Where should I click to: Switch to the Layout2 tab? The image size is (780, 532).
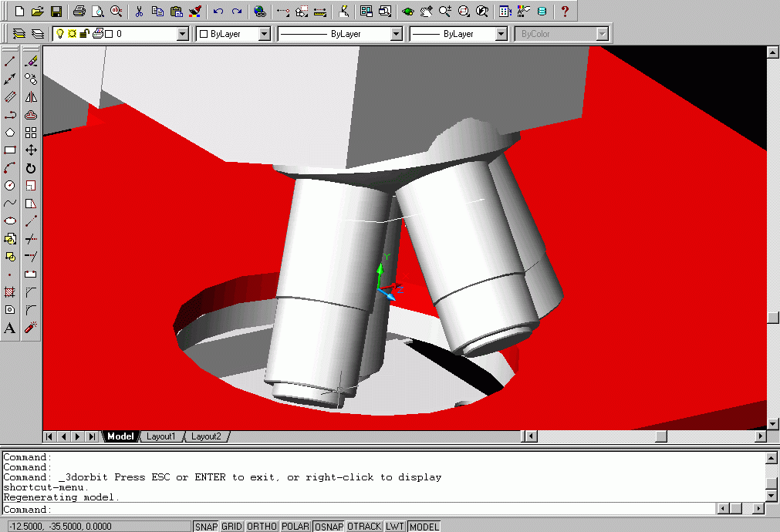206,436
